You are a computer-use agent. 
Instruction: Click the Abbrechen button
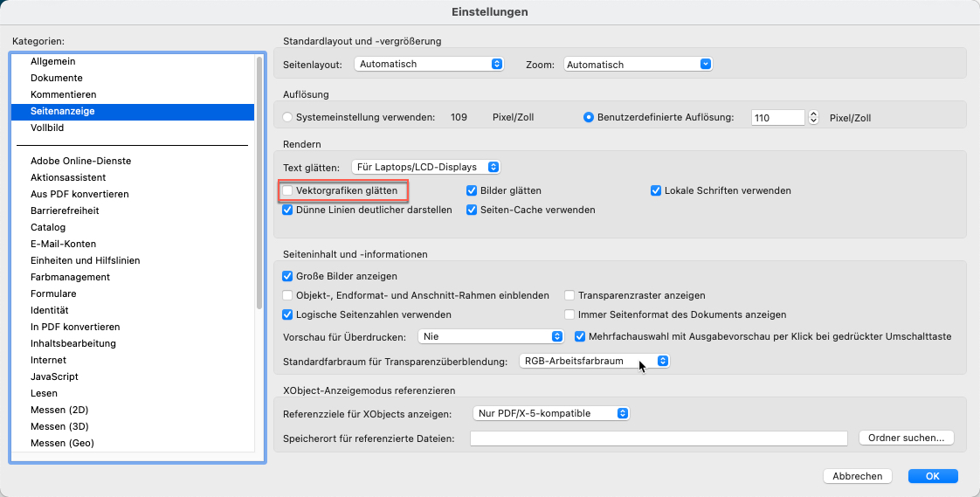click(x=858, y=476)
